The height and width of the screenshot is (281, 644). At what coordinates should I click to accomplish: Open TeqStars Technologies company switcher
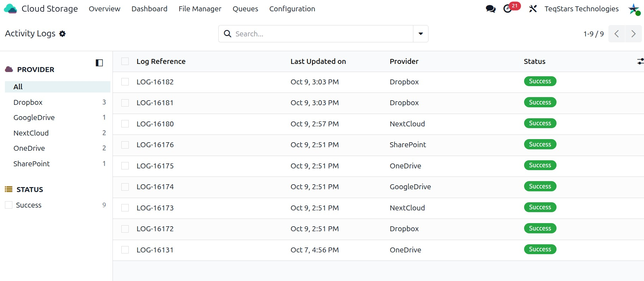click(x=581, y=9)
